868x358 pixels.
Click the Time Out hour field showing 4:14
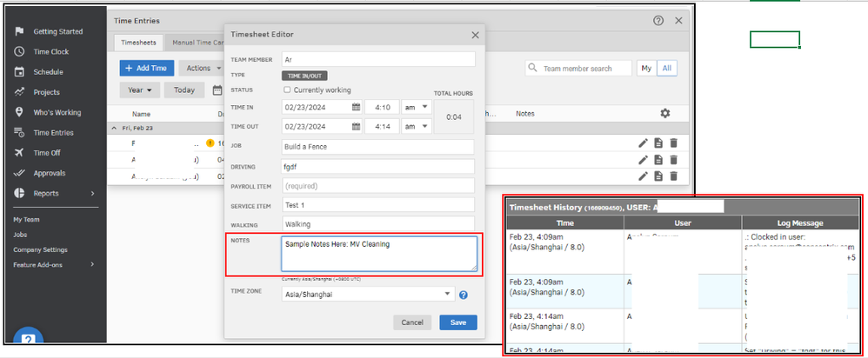[382, 127]
